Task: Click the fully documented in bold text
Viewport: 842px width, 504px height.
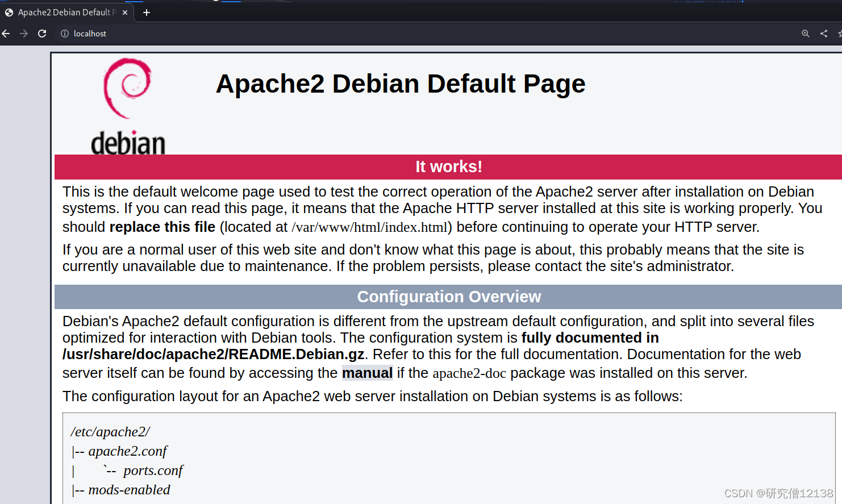Action: point(590,338)
